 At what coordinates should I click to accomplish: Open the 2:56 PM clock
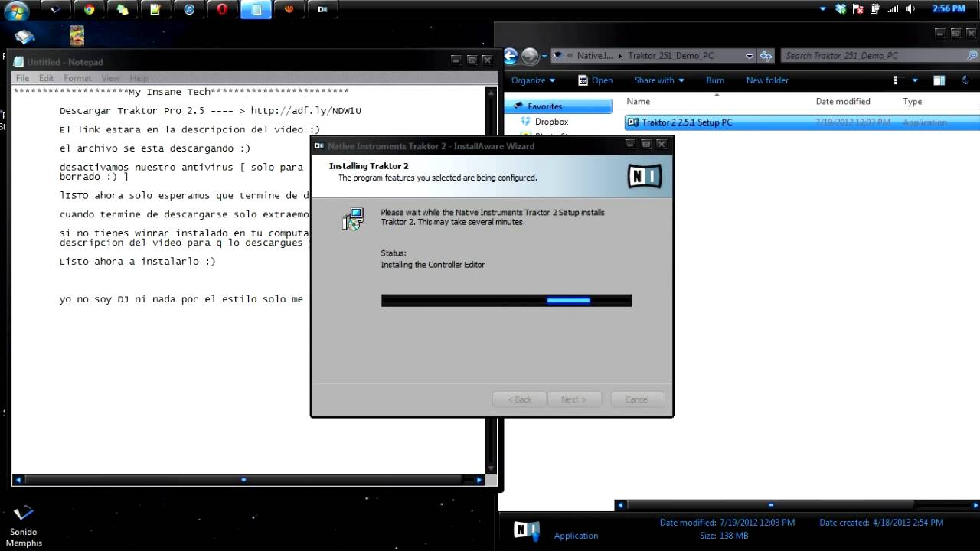pyautogui.click(x=949, y=9)
